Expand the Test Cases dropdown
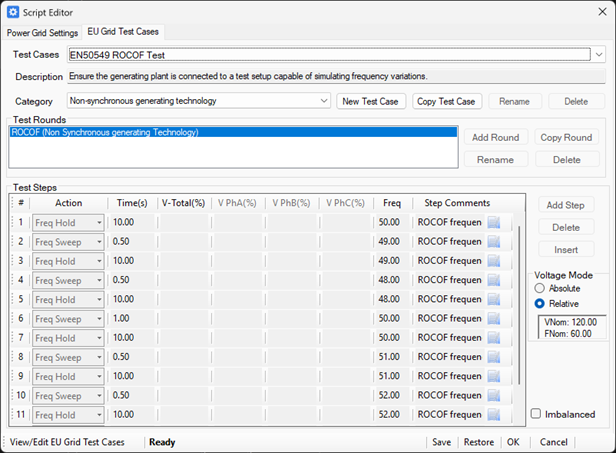Screen dimensions: 616x453 [598, 55]
